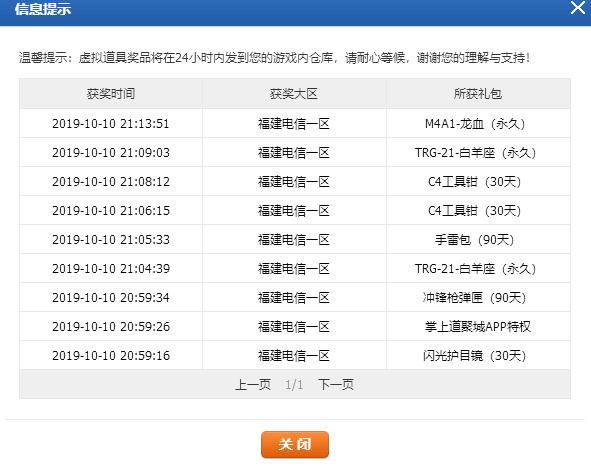The height and width of the screenshot is (474, 591).
Task: Go to next page via 下一页
Action: [336, 385]
